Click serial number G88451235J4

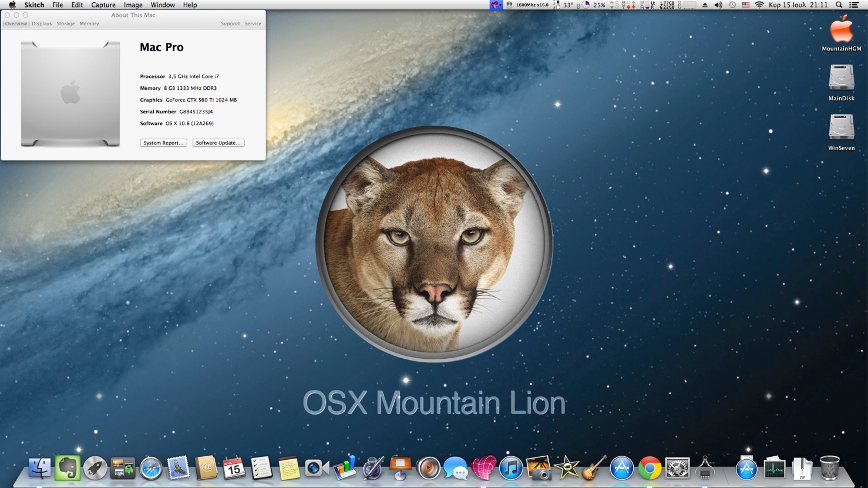[x=196, y=112]
